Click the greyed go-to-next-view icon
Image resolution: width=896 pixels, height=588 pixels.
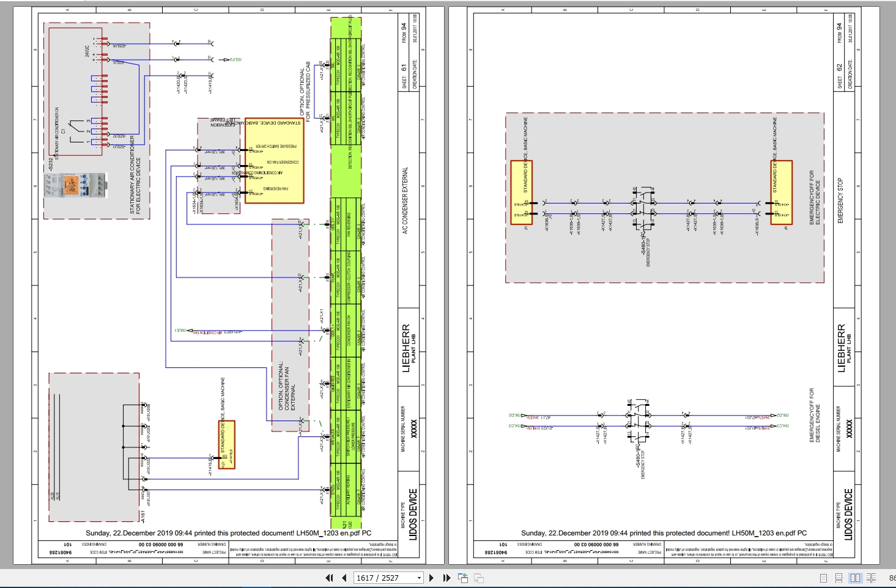(479, 578)
